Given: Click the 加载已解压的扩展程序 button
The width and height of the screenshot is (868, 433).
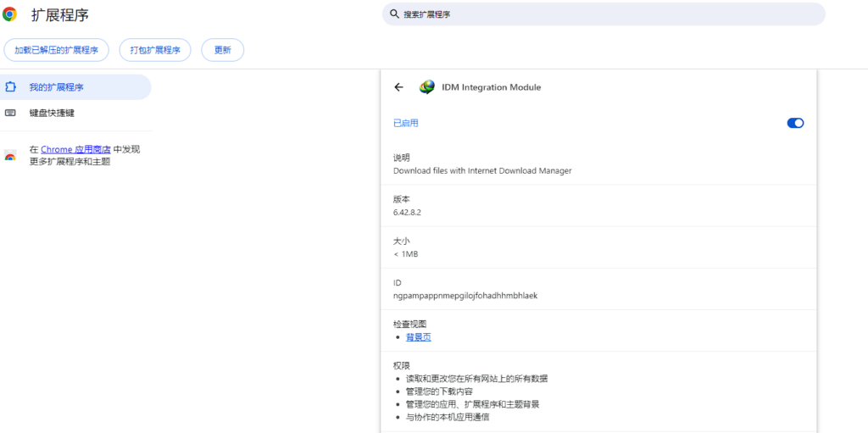Looking at the screenshot, I should click(56, 50).
